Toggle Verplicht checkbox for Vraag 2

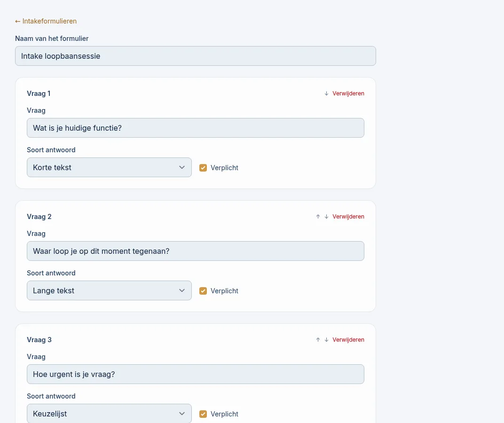(203, 291)
